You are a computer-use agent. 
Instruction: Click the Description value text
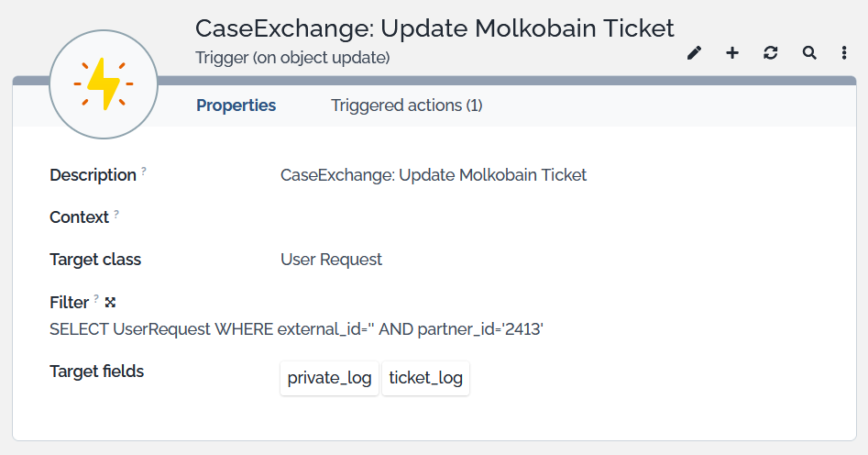tap(433, 175)
